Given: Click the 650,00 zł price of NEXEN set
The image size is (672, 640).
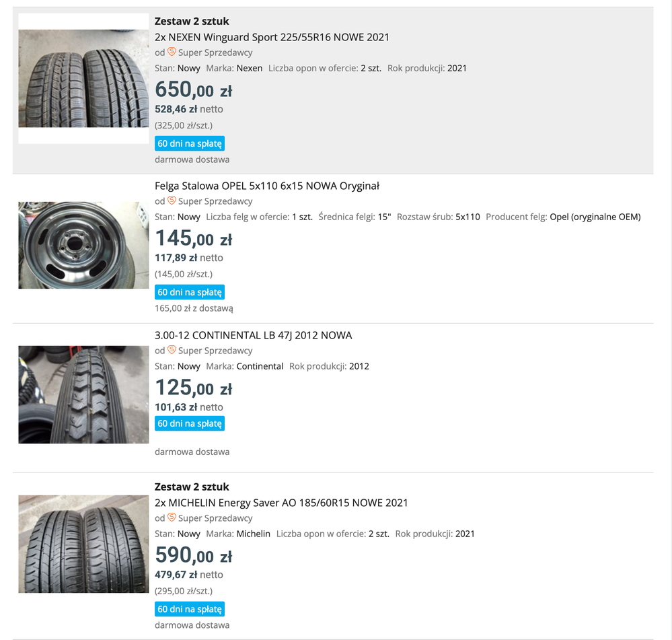Looking at the screenshot, I should click(x=193, y=90).
